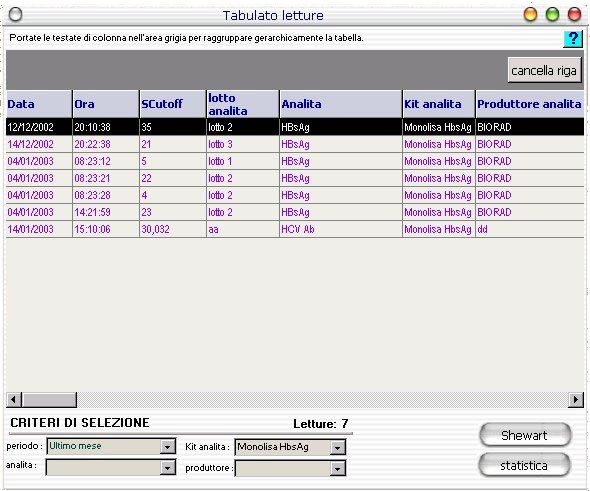
Task: Click the horizontal scrollbar thumb
Action: [x=49, y=399]
